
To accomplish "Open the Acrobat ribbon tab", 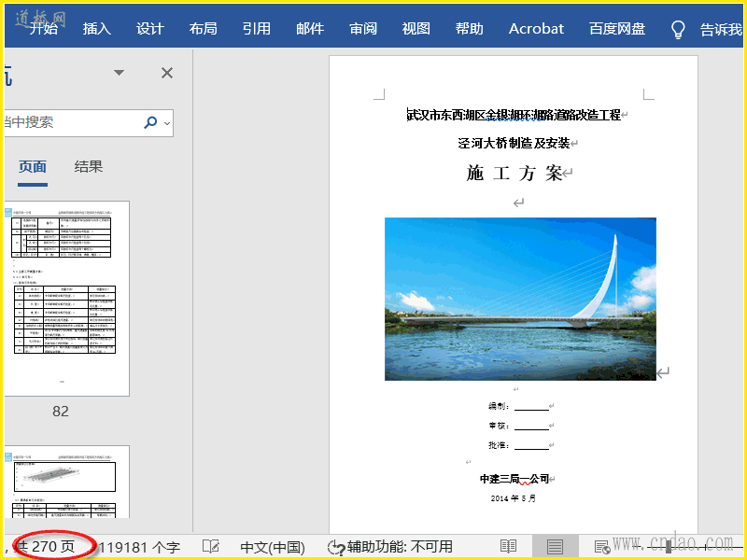I will click(536, 29).
